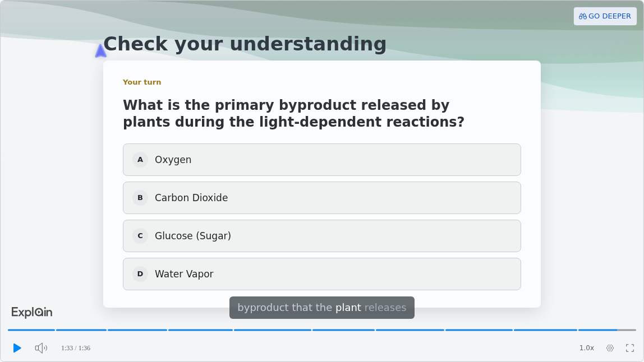Click the Explain logo
Screen dimensions: 644x362
tap(31, 312)
